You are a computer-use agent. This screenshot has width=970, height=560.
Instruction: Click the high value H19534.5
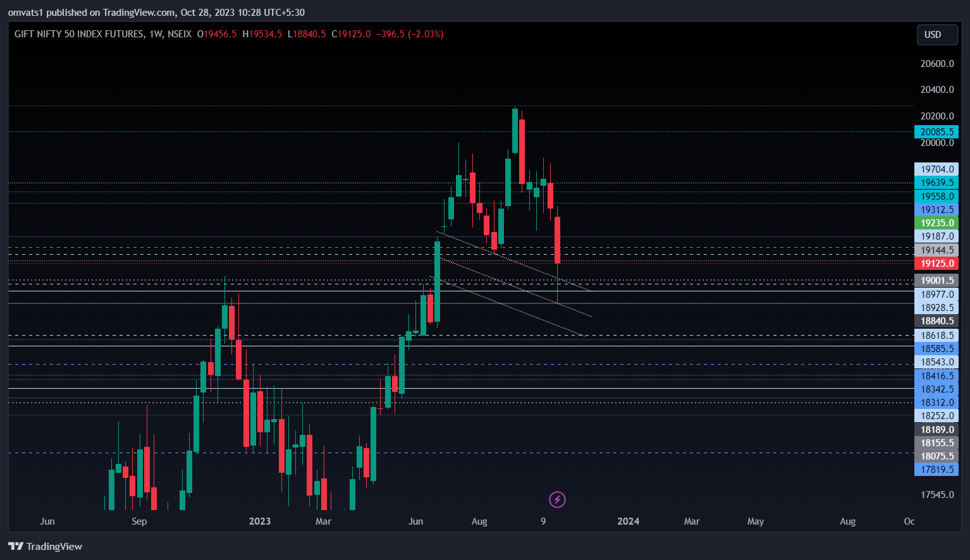click(x=262, y=34)
